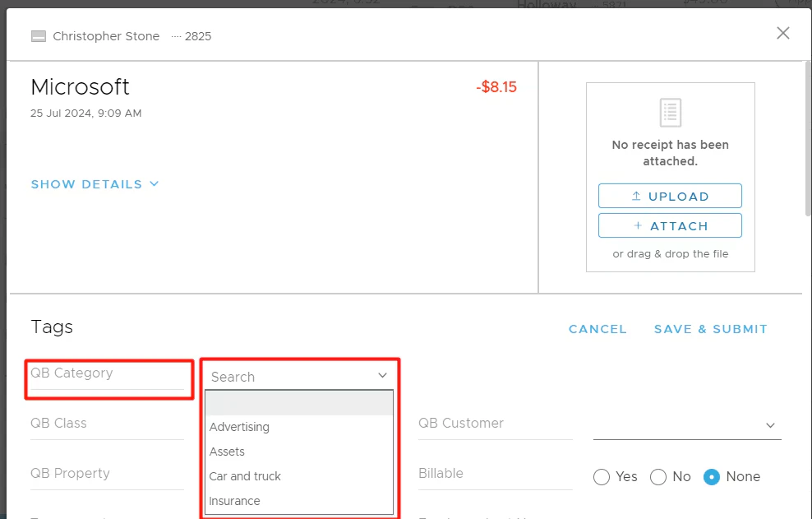Click the Microsoft merchant name

[80, 87]
